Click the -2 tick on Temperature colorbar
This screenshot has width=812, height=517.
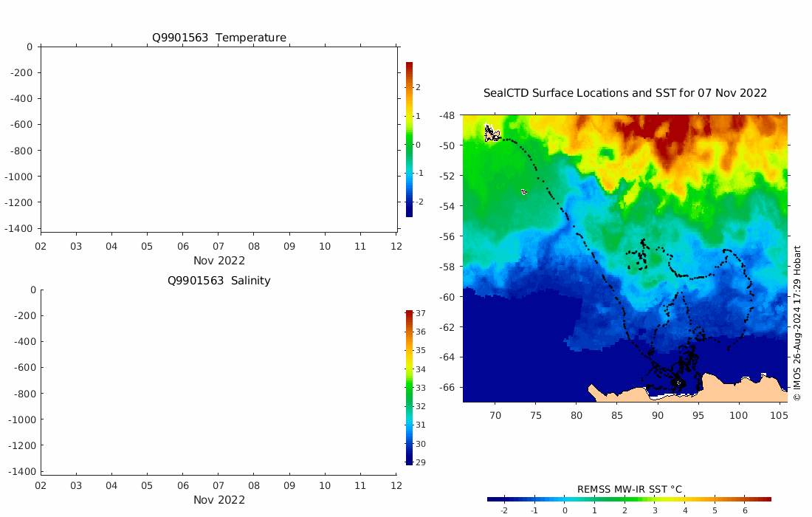[419, 202]
